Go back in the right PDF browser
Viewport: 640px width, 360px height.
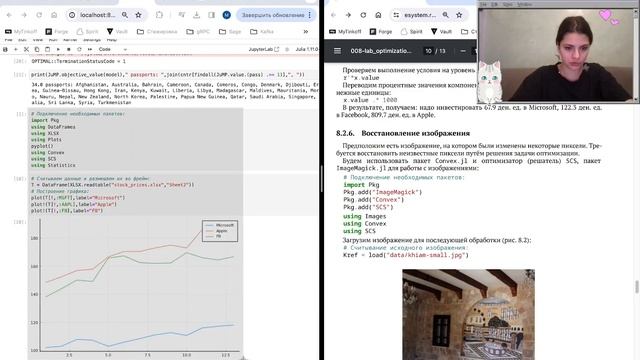(333, 15)
